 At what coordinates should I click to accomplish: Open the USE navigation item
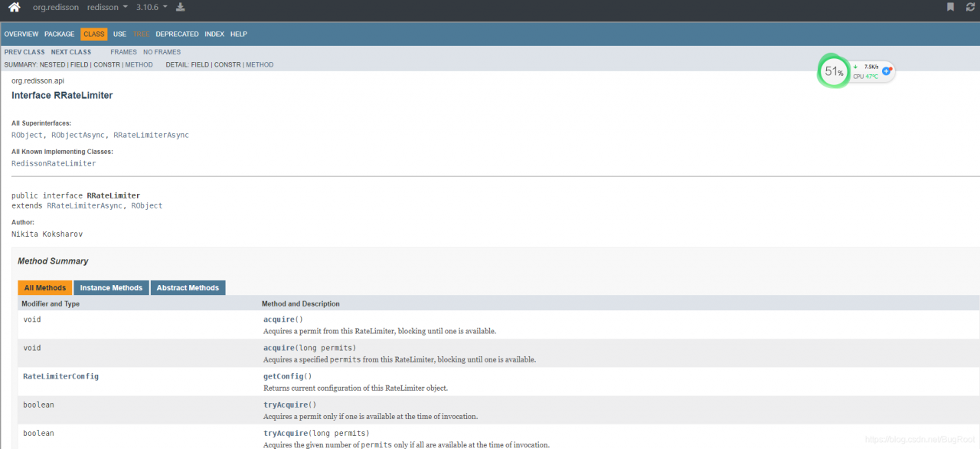tap(119, 34)
